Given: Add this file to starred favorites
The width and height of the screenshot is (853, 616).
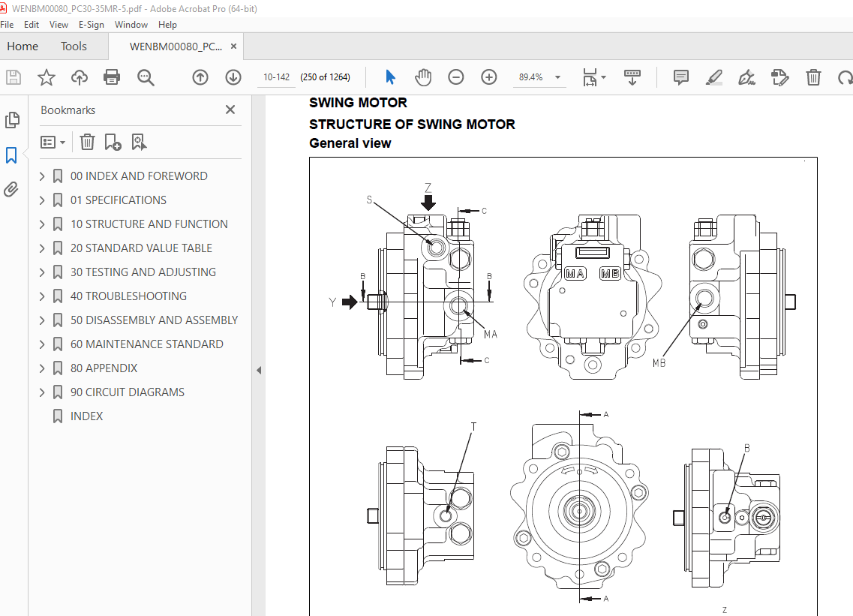Looking at the screenshot, I should [x=47, y=77].
